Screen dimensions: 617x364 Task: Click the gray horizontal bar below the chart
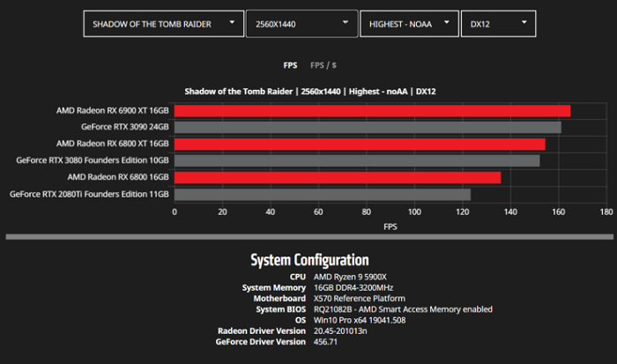pyautogui.click(x=308, y=236)
